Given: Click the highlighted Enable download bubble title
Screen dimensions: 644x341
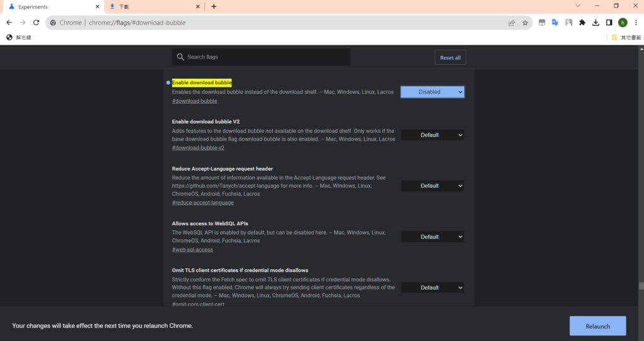Looking at the screenshot, I should pyautogui.click(x=202, y=82).
